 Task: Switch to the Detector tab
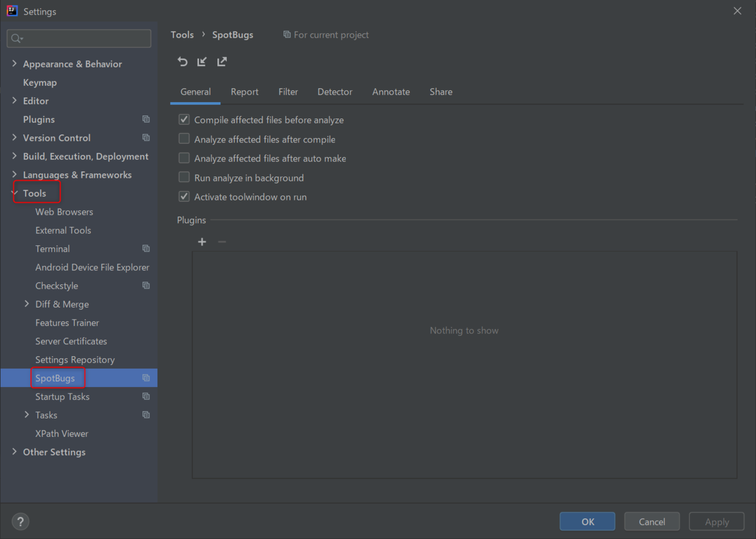pos(335,91)
